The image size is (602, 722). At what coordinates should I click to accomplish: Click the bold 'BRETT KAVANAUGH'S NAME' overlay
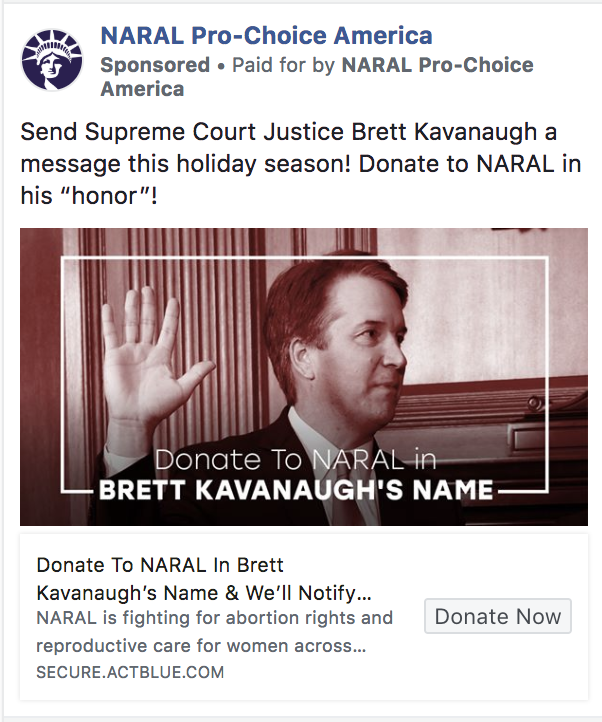coord(296,489)
